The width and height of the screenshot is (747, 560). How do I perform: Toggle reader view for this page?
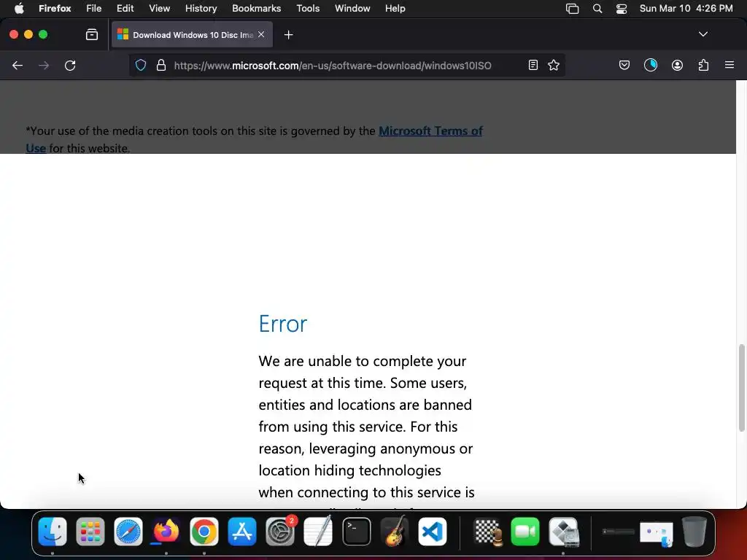pos(533,65)
